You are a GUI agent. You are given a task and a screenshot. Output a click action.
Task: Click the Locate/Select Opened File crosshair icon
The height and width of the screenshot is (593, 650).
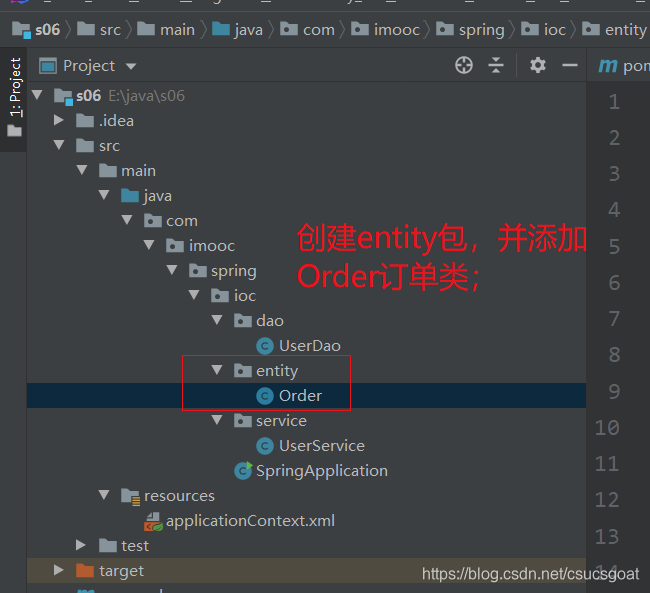coord(463,65)
